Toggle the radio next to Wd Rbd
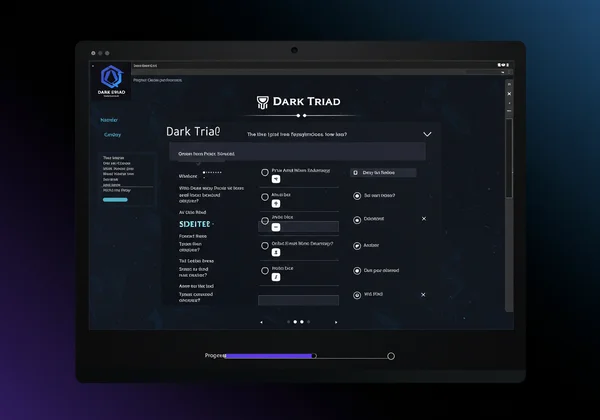Screen dimensions: 600x420 click(x=357, y=295)
